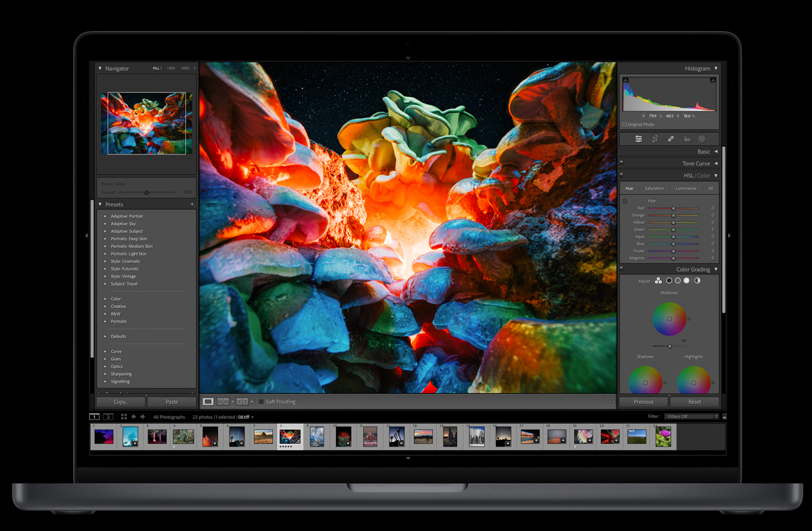Switch to the Luminance tab in HSL
The width and height of the screenshot is (812, 531).
(685, 189)
